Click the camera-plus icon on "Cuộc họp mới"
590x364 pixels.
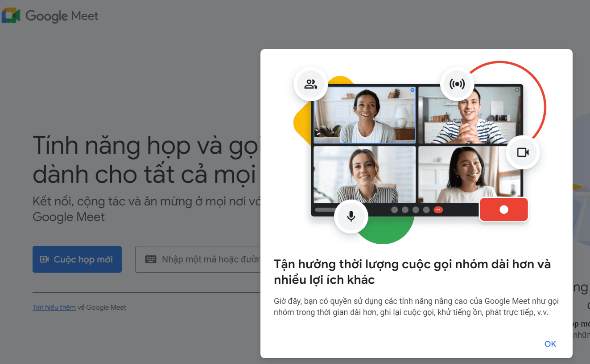tap(44, 259)
